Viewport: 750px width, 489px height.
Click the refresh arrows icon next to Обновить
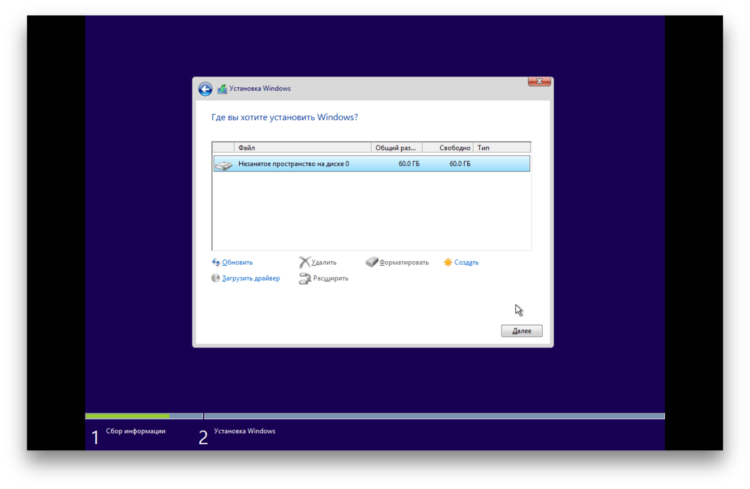[x=216, y=262]
